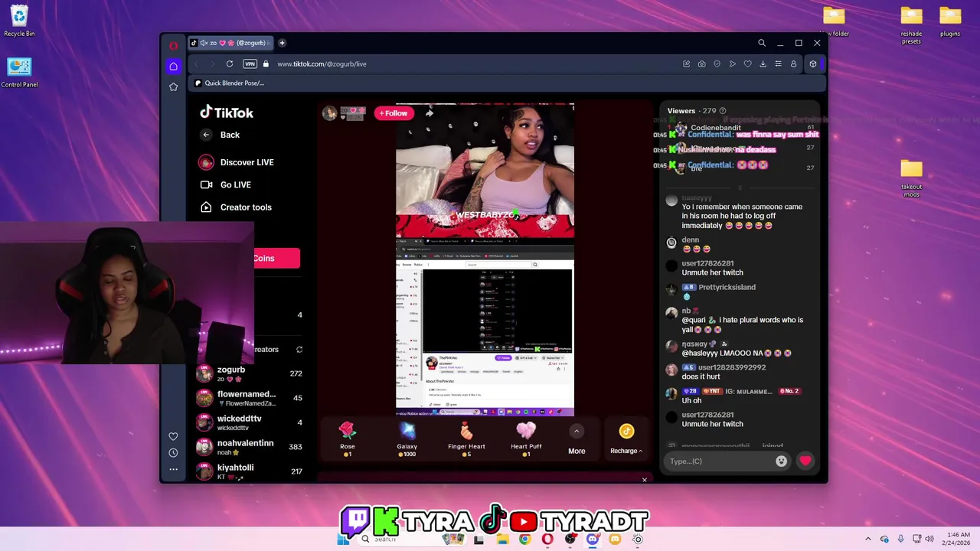Expand the Recharge coins option
980x551 pixels.
pos(626,440)
